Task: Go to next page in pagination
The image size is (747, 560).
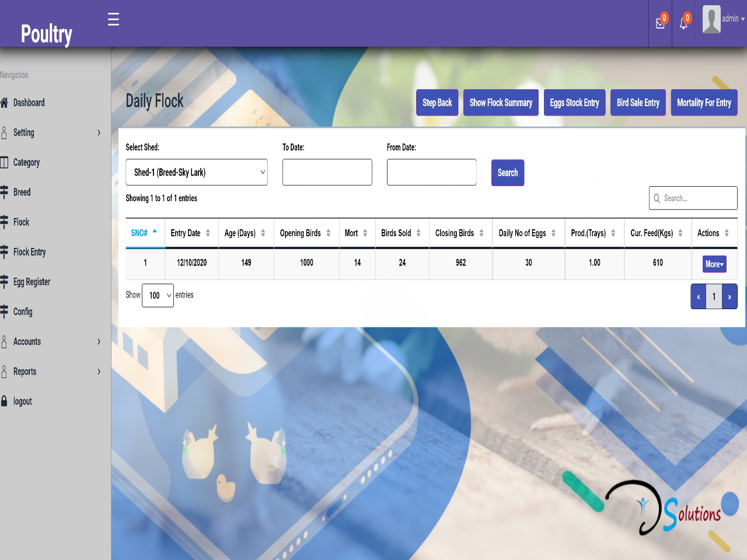Action: pos(729,297)
